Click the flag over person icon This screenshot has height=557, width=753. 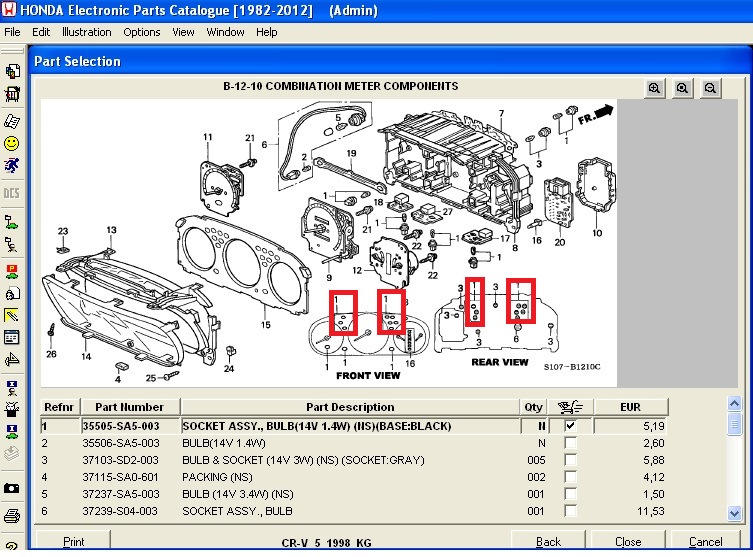click(12, 244)
